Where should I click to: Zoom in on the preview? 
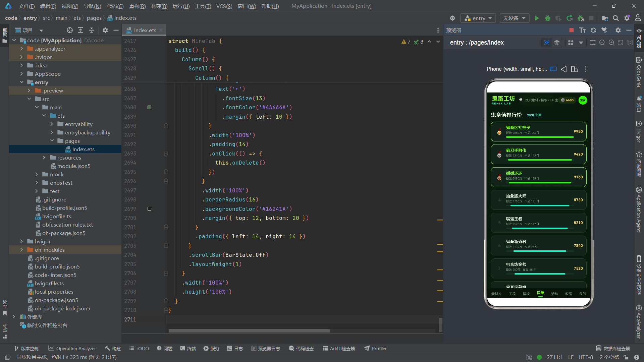click(x=611, y=43)
